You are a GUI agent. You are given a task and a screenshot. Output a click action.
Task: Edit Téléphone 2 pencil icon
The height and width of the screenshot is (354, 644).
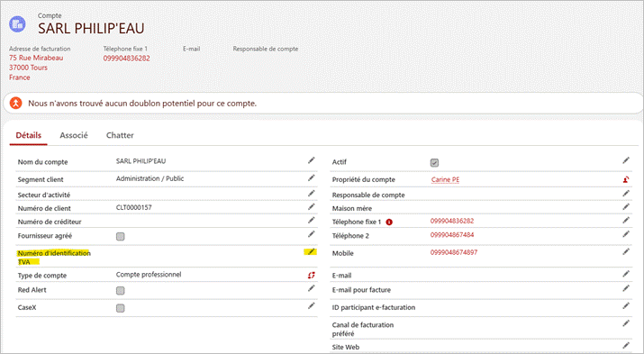[625, 234]
